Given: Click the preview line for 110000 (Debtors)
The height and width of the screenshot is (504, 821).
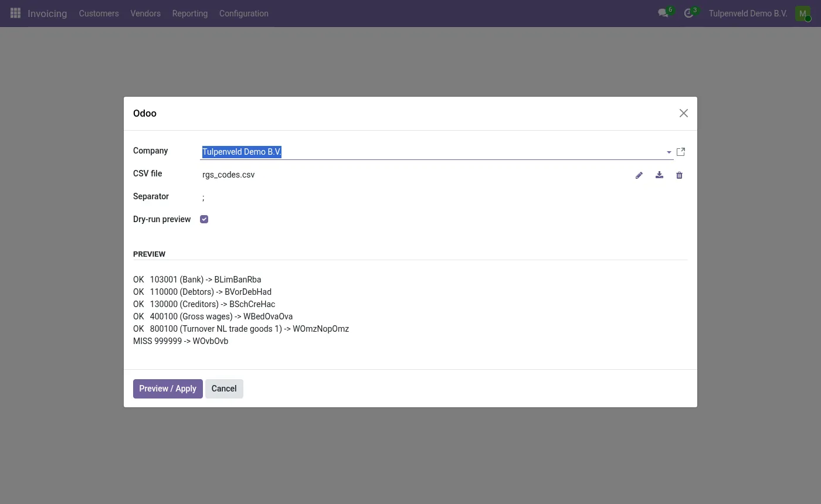Looking at the screenshot, I should pos(202,292).
